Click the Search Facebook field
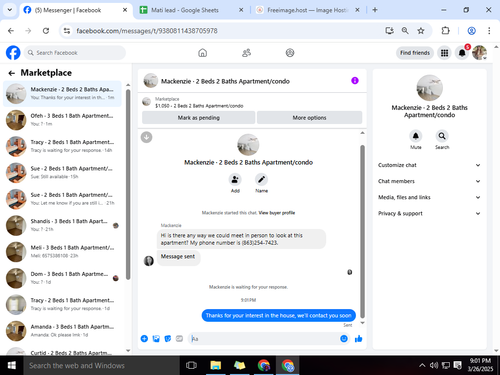This screenshot has height=375, width=500. 75,53
